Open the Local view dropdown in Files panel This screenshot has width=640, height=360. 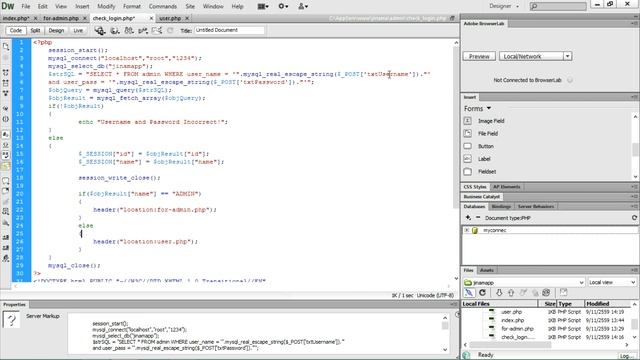click(x=612, y=282)
